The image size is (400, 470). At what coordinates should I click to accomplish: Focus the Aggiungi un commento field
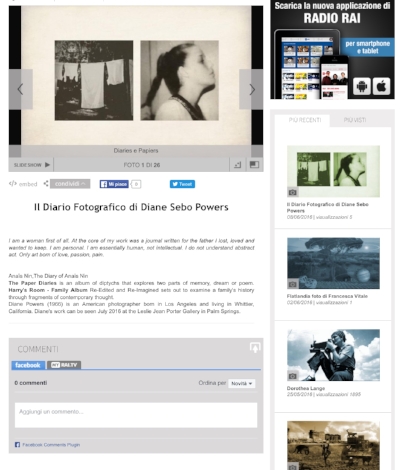click(136, 415)
